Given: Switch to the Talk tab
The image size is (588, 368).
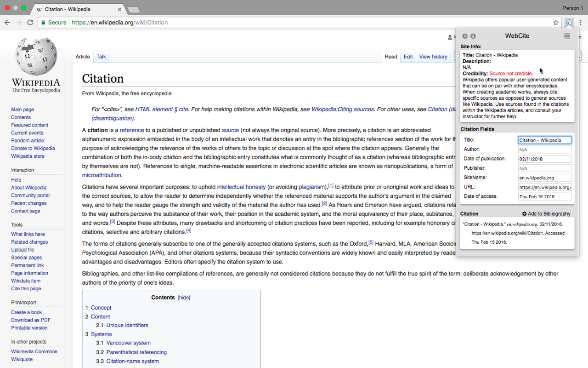Looking at the screenshot, I should click(x=101, y=57).
